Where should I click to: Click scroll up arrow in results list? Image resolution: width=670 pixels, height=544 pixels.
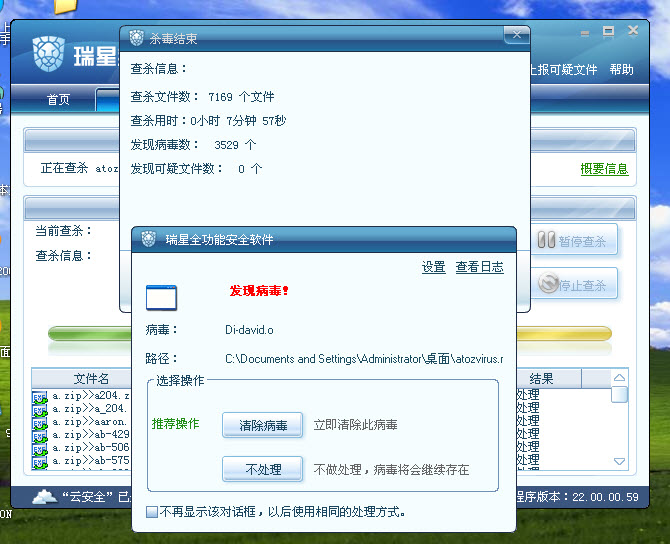pyautogui.click(x=619, y=378)
